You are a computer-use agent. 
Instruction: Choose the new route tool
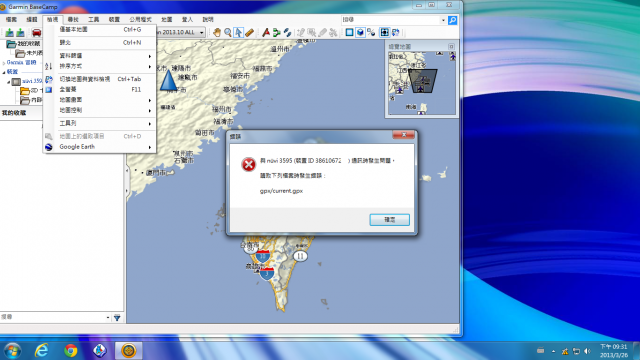click(276, 32)
